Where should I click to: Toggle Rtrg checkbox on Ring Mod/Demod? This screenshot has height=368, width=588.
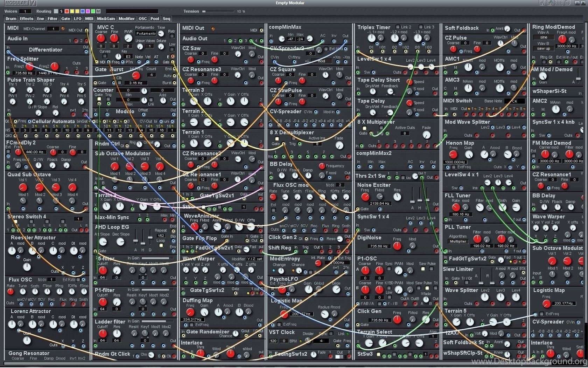tap(544, 62)
